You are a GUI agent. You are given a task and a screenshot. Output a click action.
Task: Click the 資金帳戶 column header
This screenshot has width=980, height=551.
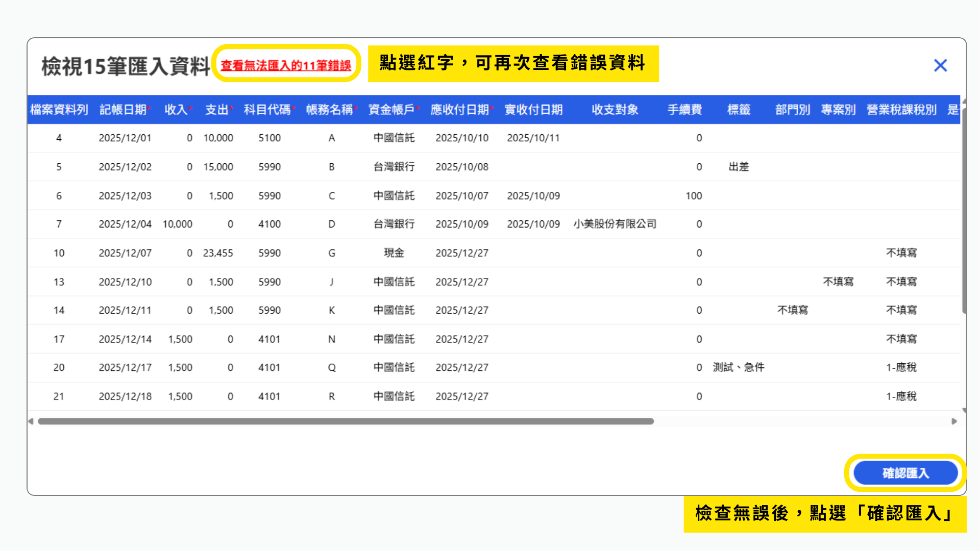coord(391,110)
